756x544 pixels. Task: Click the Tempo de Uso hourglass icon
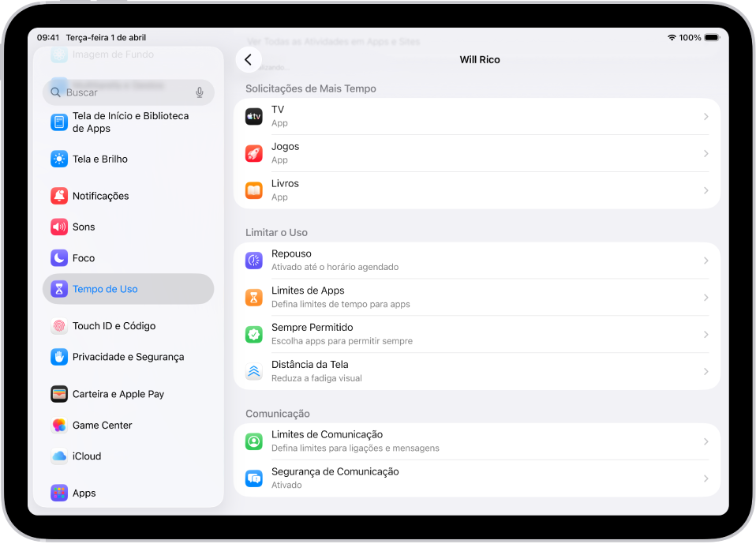[59, 289]
